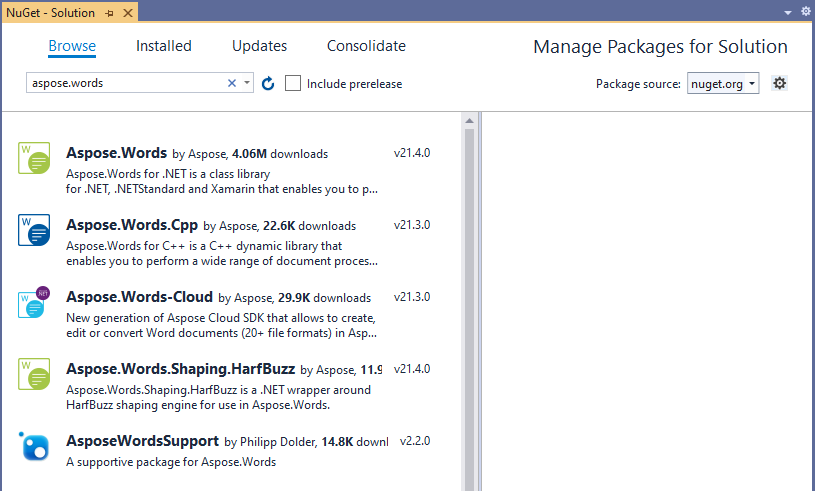Select the Aspose.Words.Shaping.HarfBuzz package title
This screenshot has height=491, width=815.
point(180,369)
